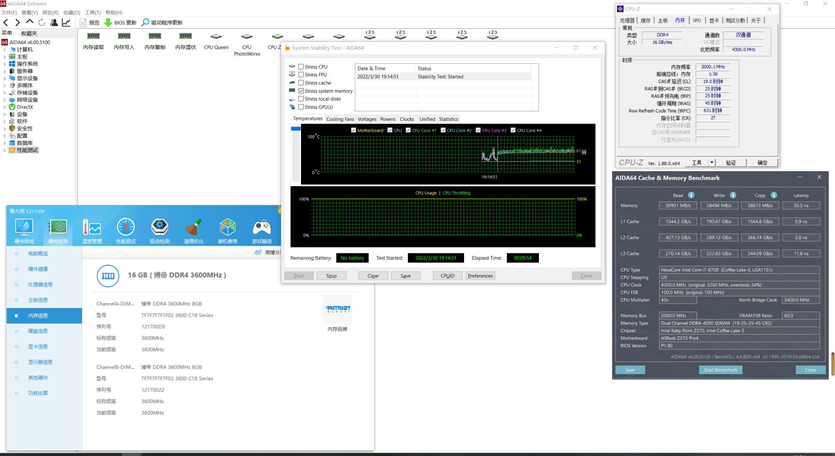Click the Read info icon in Cache Benchmark
This screenshot has height=456, width=835.
click(x=691, y=195)
